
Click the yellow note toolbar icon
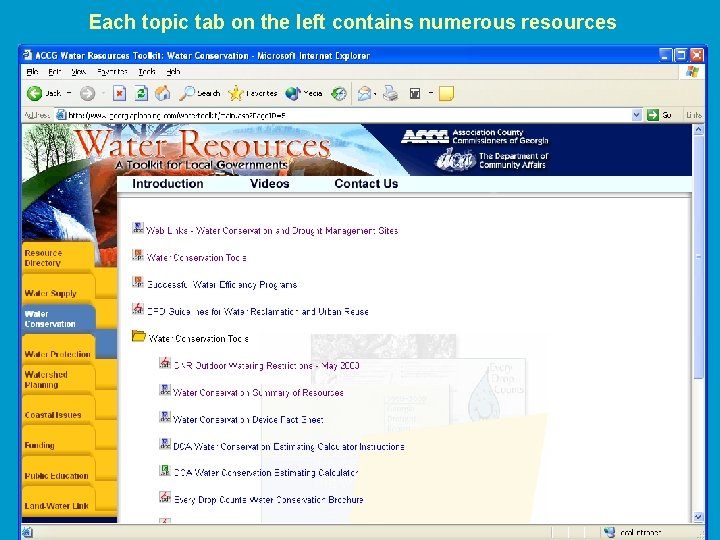click(446, 94)
